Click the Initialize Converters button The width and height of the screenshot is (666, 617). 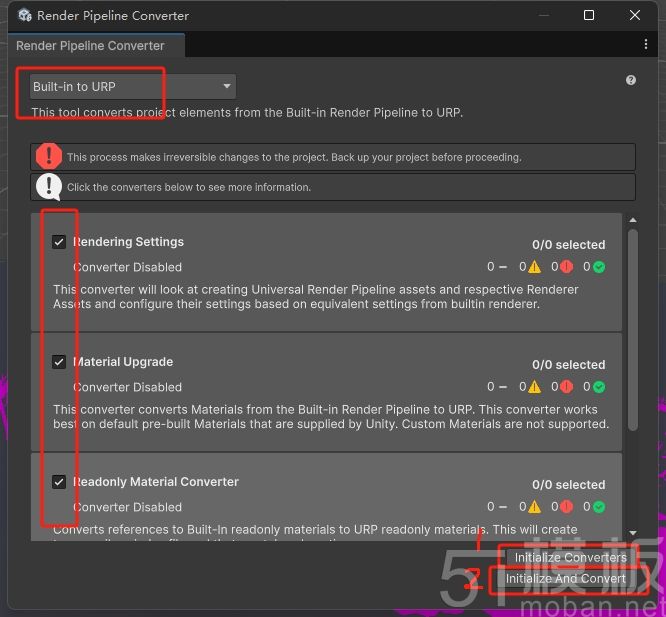coord(570,557)
